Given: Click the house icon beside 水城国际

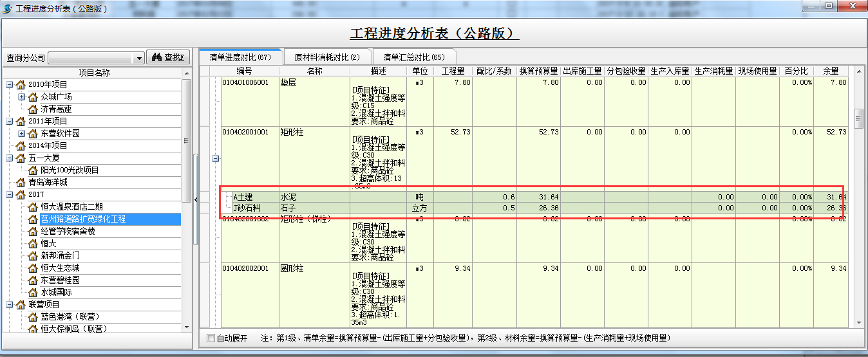Looking at the screenshot, I should point(33,293).
